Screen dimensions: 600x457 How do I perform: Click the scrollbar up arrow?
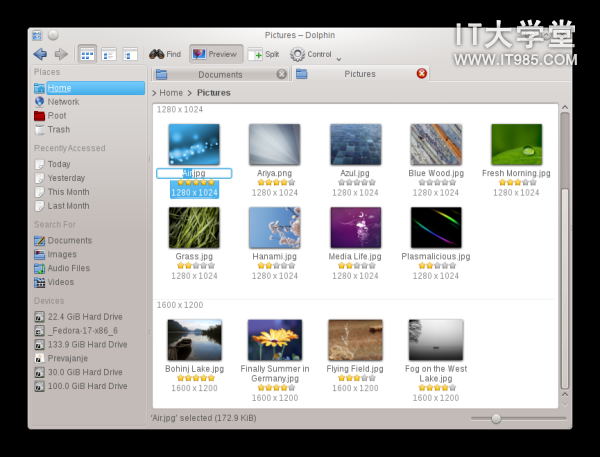[565, 108]
